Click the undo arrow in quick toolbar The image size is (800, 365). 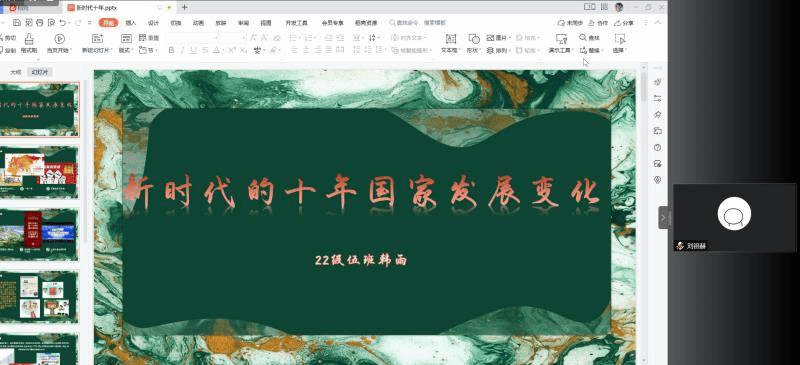point(62,23)
